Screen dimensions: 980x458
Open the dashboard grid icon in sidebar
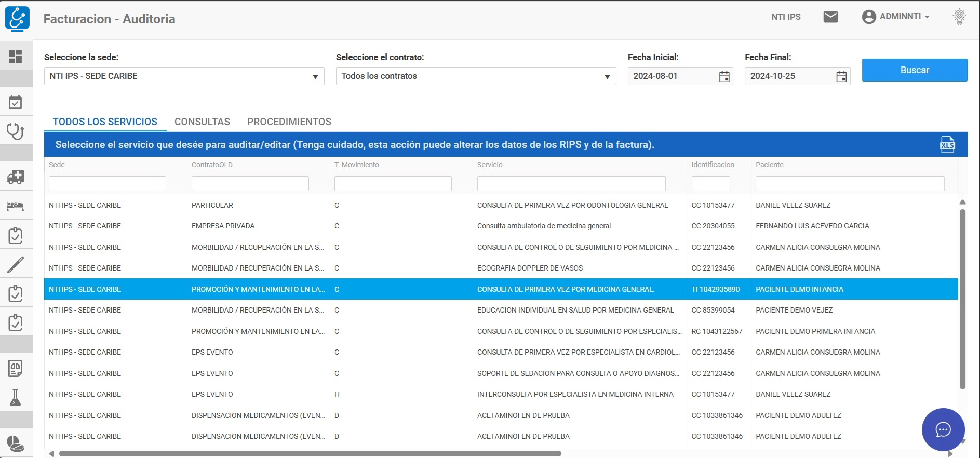(16, 56)
